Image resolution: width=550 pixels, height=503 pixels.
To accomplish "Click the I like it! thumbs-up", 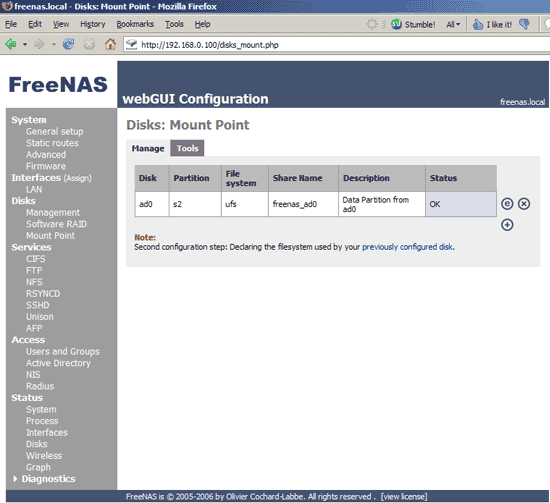I will (492, 24).
